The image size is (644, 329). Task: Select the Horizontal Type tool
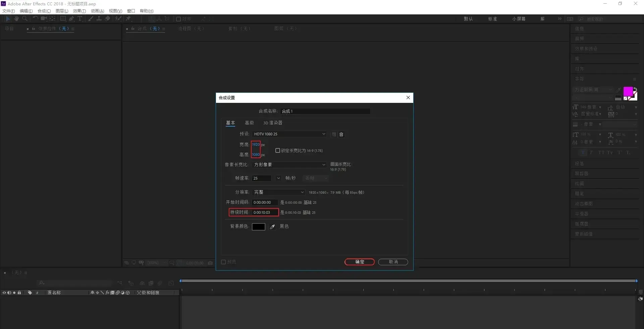click(80, 19)
